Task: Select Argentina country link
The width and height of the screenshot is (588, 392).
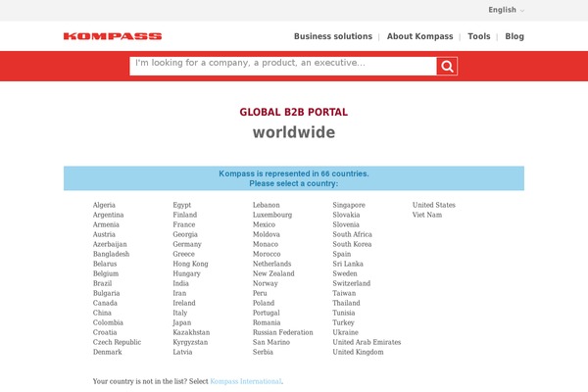Action: 109,215
